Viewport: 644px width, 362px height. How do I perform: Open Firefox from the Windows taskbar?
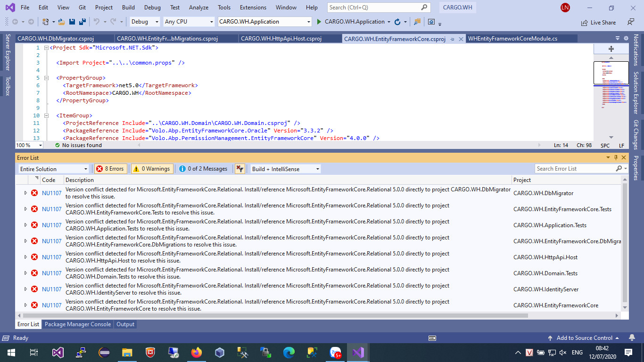(196, 352)
